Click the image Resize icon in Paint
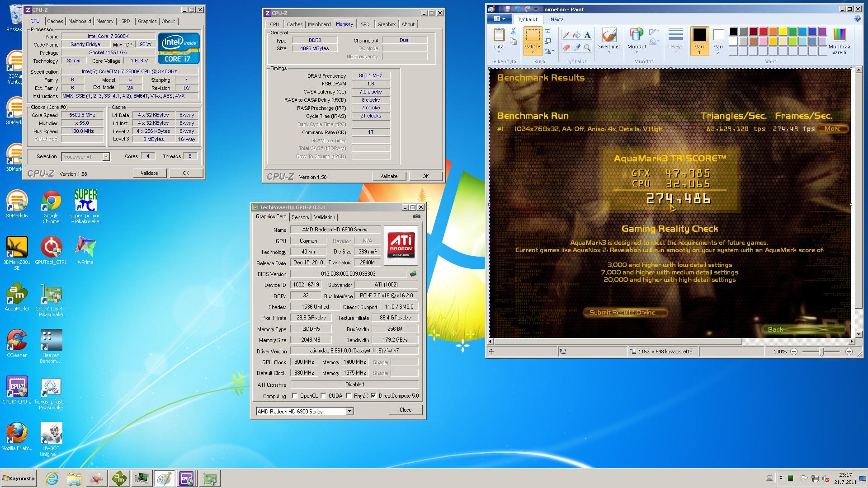Viewport: 868px width, 488px height. (x=548, y=41)
